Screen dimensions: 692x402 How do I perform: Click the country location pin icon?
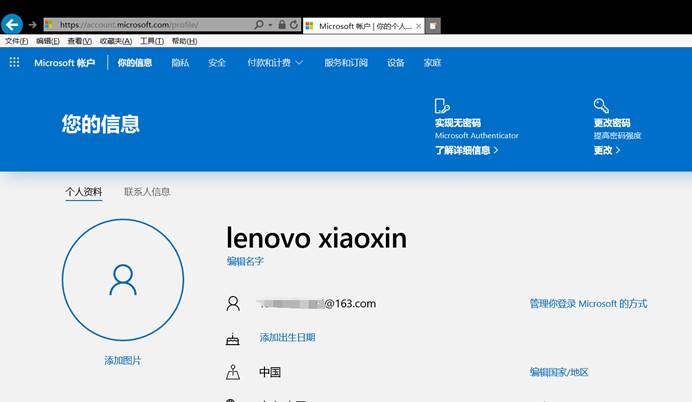233,372
